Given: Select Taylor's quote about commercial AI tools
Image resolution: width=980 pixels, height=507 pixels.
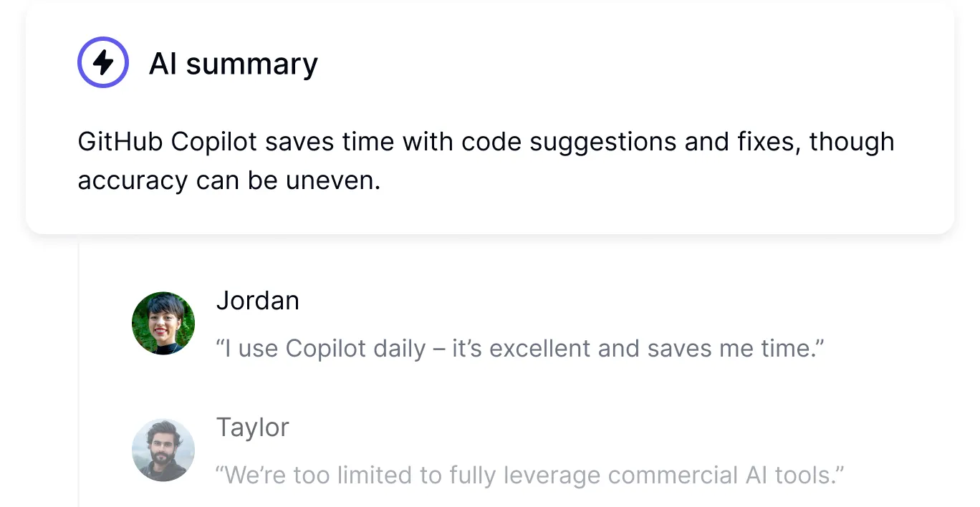Looking at the screenshot, I should 531,475.
